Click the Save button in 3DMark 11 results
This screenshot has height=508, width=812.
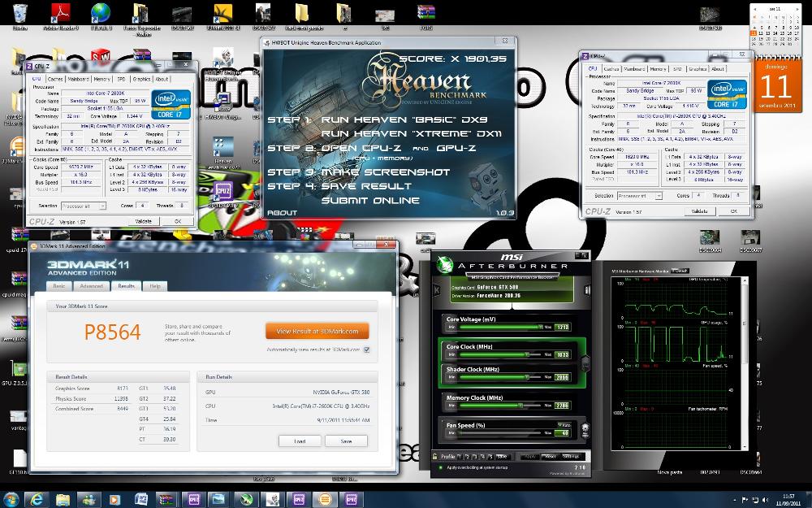click(347, 441)
